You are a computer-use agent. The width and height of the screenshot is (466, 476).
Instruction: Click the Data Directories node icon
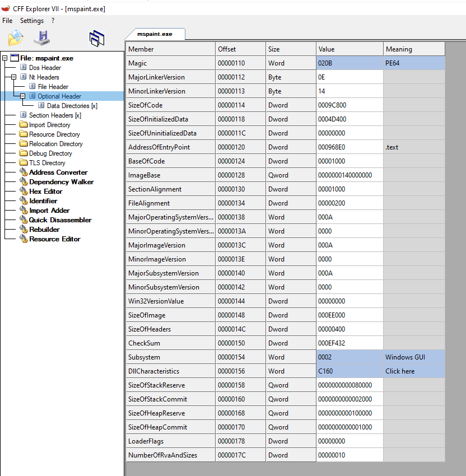click(x=41, y=105)
